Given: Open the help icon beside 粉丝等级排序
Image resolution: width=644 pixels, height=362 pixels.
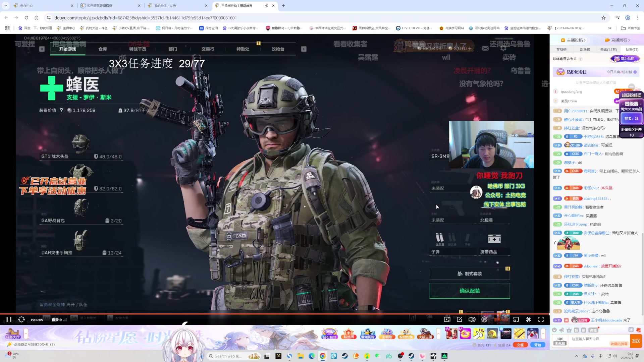Looking at the screenshot, I should point(581,59).
